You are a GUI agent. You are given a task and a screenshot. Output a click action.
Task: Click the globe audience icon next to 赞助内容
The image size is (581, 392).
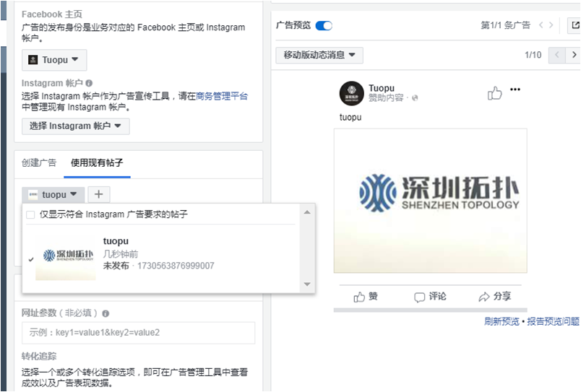[415, 97]
